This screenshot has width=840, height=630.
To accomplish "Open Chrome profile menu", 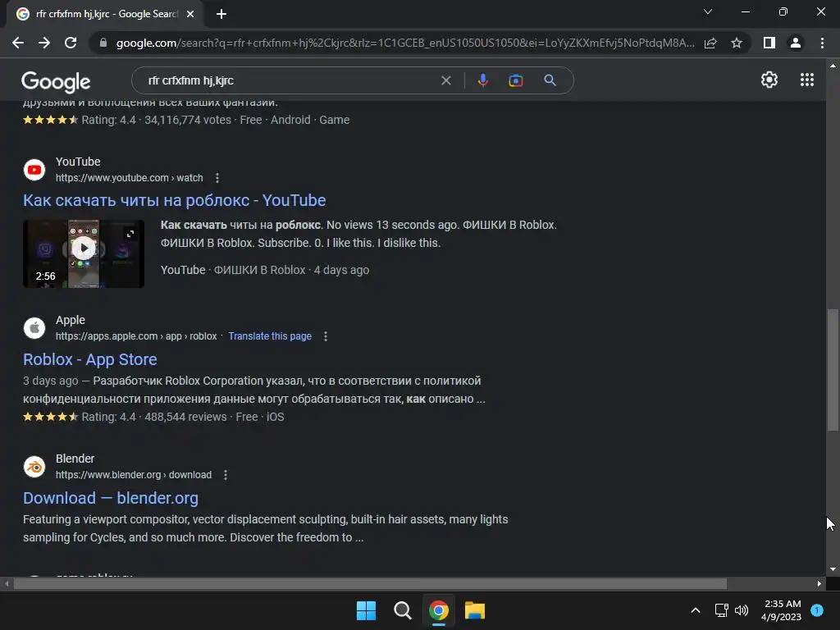I will coord(796,43).
